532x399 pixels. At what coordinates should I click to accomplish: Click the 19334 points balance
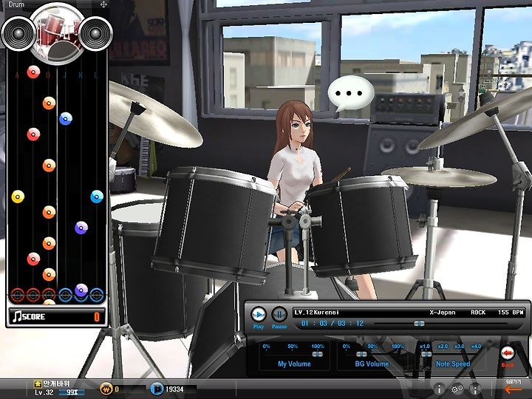pos(174,389)
